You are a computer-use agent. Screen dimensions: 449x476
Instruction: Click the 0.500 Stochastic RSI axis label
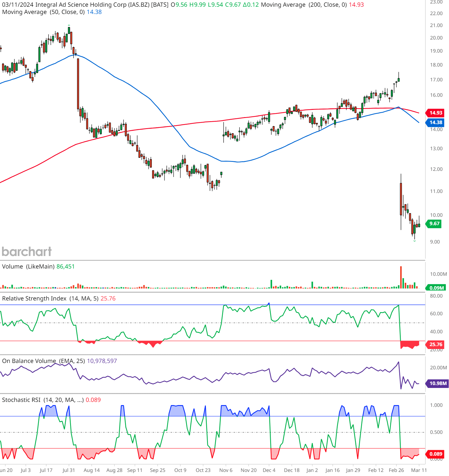[436, 432]
